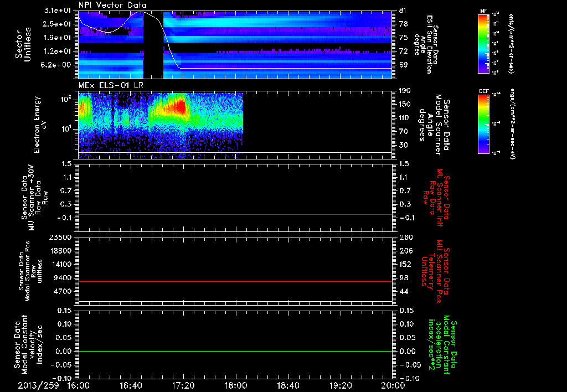Click the ESH Sun Elevation Angle axis label
This screenshot has width=567, height=392.
tap(426, 44)
